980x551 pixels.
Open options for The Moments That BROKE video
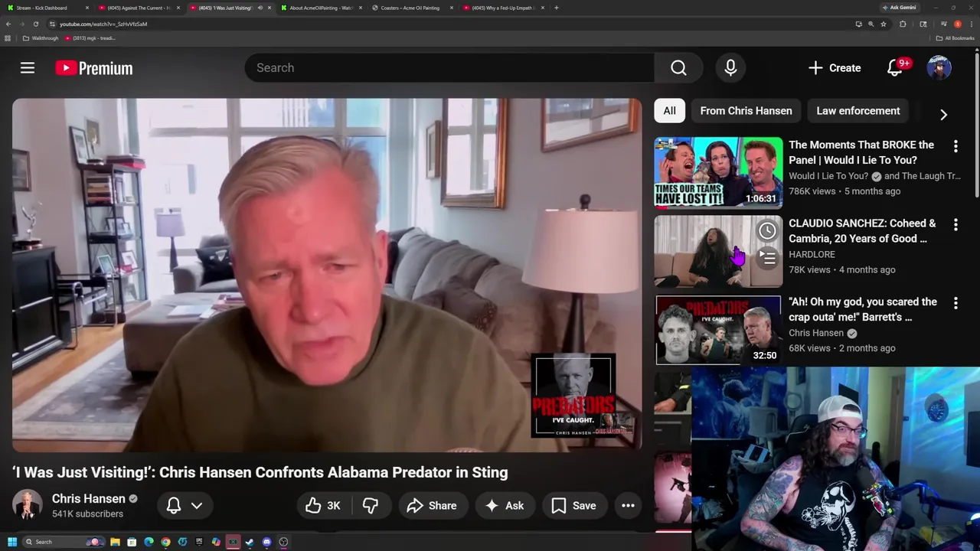point(955,145)
